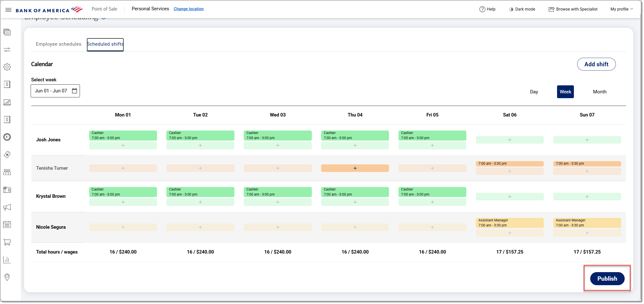The width and height of the screenshot is (644, 304).
Task: Click the Nicole Segura employee name
Action: pyautogui.click(x=51, y=227)
